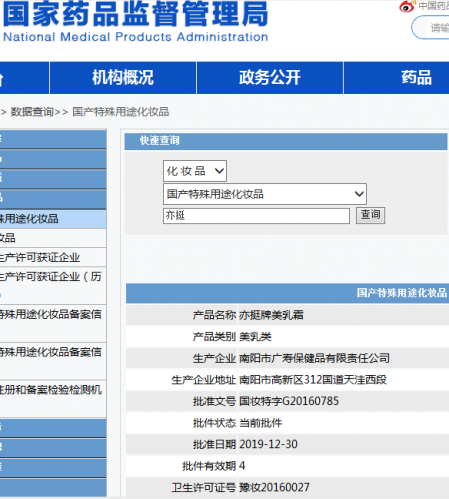The height and width of the screenshot is (499, 449).
Task: Click the 产品名称 field label
Action: click(214, 315)
